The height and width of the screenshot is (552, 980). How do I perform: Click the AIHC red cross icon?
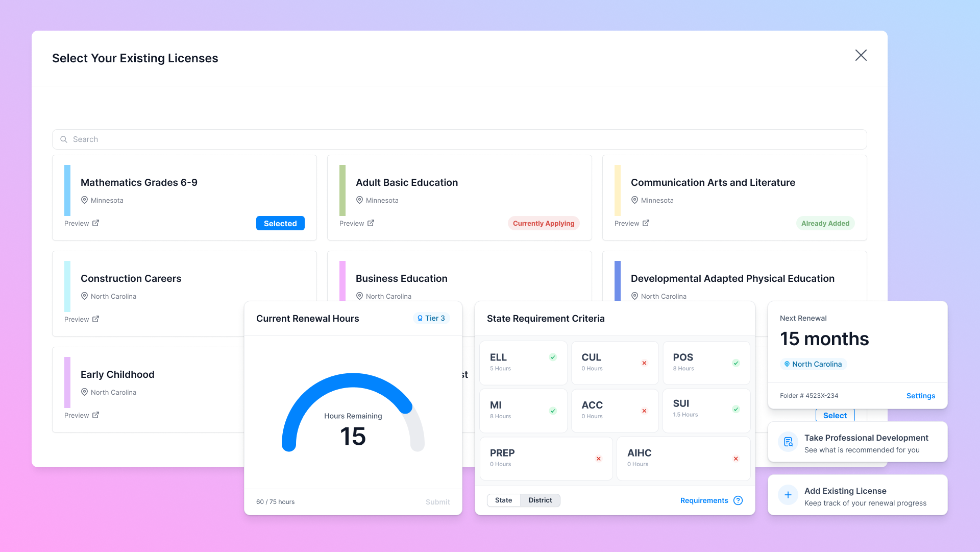(736, 459)
